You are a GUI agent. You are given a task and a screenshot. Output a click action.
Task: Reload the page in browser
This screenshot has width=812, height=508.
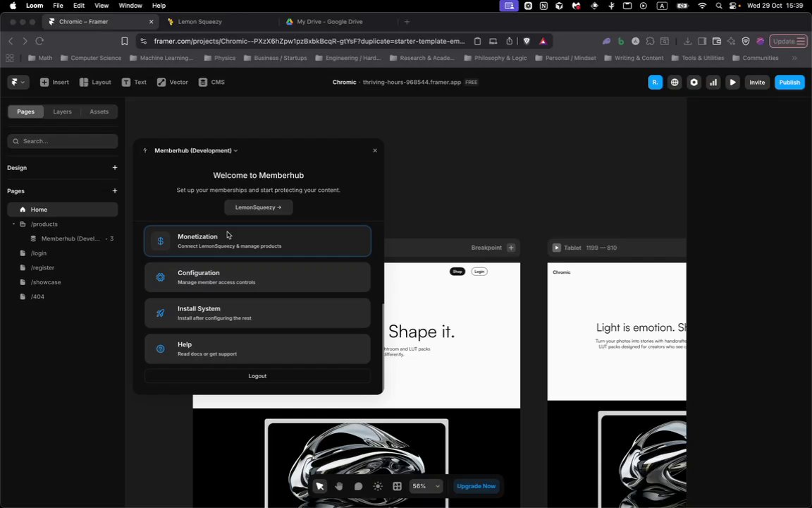click(39, 41)
